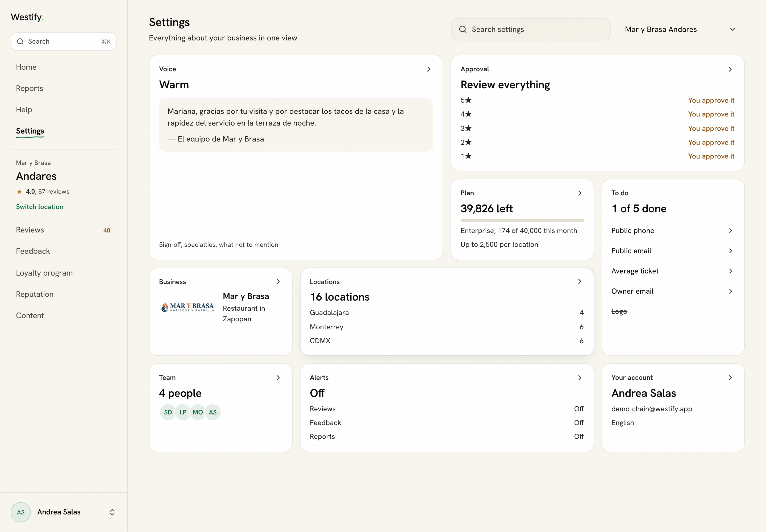
Task: Focus the Search settings field
Action: click(531, 29)
